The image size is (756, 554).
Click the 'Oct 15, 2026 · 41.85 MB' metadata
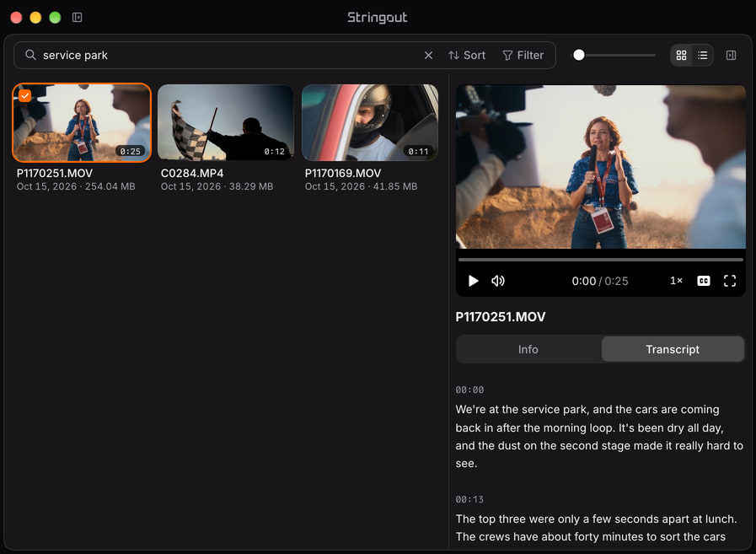(361, 186)
